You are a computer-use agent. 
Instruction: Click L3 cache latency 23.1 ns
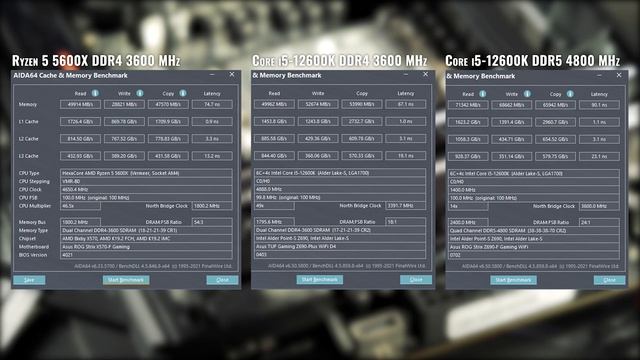click(599, 156)
